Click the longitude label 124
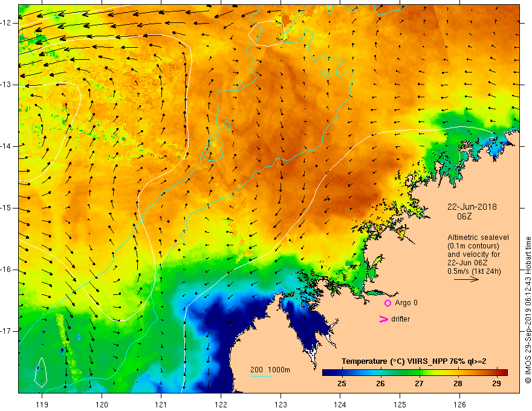 coord(340,404)
